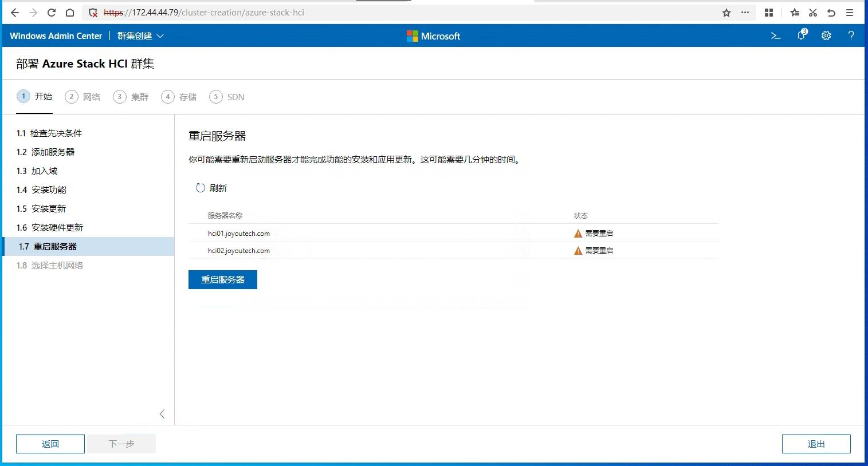This screenshot has width=868, height=466.
Task: Select step 1.7 重启服务器
Action: click(x=88, y=246)
